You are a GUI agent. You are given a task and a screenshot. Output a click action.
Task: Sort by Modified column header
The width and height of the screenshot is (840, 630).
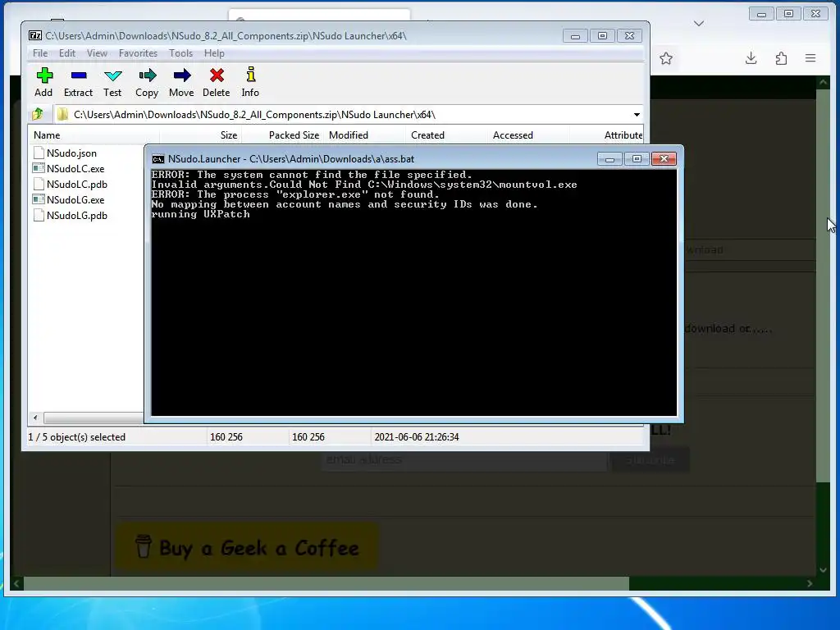pos(365,135)
